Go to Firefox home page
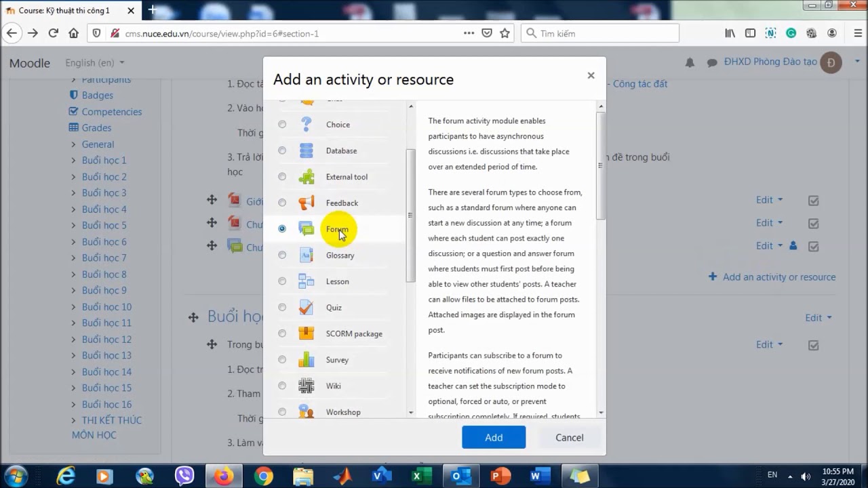Screen dimensions: 868x488 (x=73, y=33)
